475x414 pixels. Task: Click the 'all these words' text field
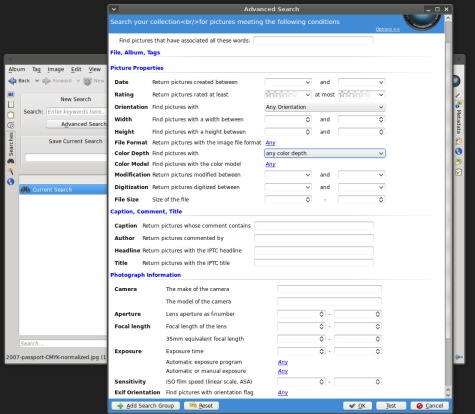313,41
